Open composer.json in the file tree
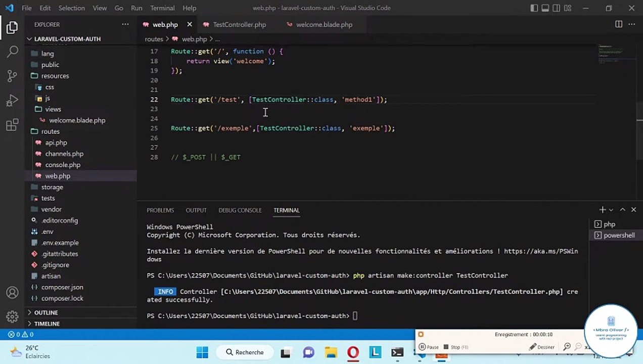Image resolution: width=643 pixels, height=364 pixels. pyautogui.click(x=81, y=287)
